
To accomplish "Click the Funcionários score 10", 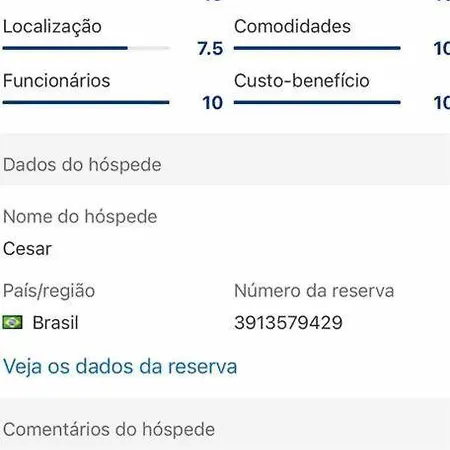I will tap(212, 103).
